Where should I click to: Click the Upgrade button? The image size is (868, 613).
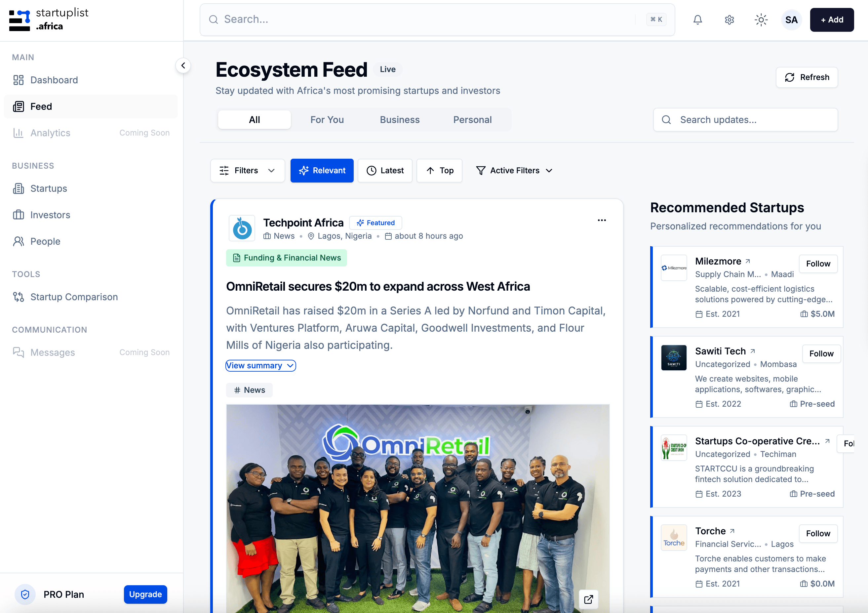[145, 594]
